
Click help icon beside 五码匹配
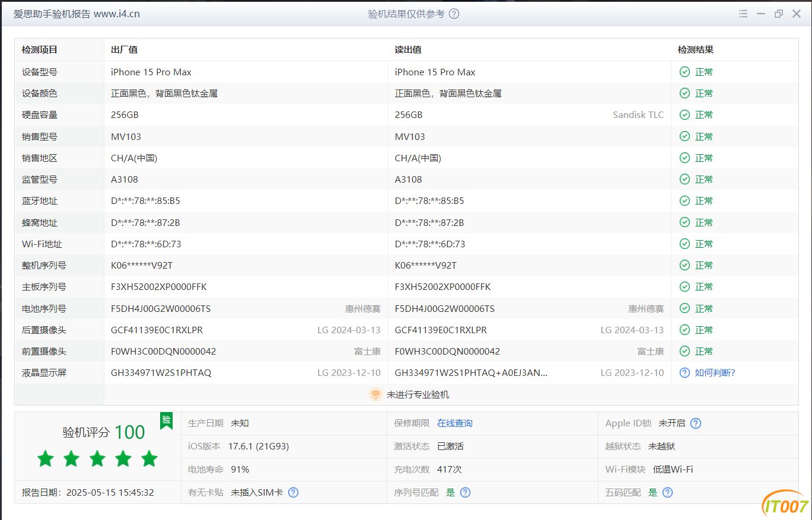coord(667,493)
